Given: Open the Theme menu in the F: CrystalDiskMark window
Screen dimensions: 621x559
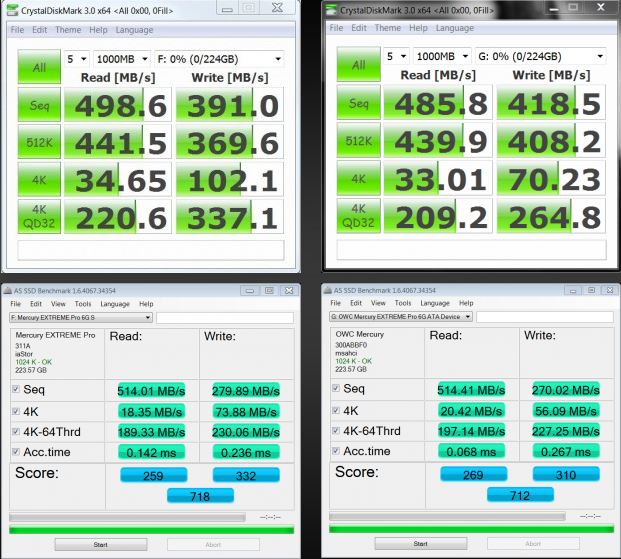Looking at the screenshot, I should click(69, 30).
